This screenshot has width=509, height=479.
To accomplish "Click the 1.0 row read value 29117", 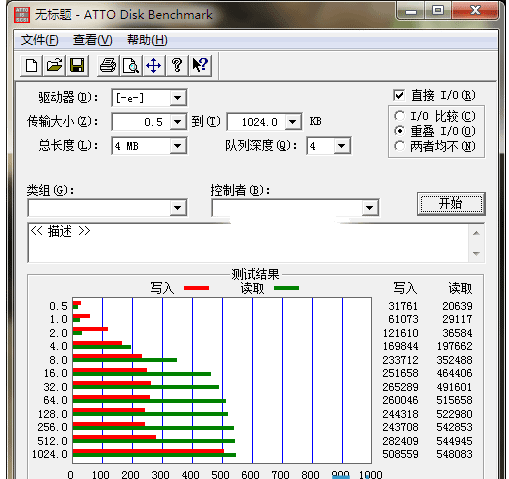I will (x=457, y=319).
